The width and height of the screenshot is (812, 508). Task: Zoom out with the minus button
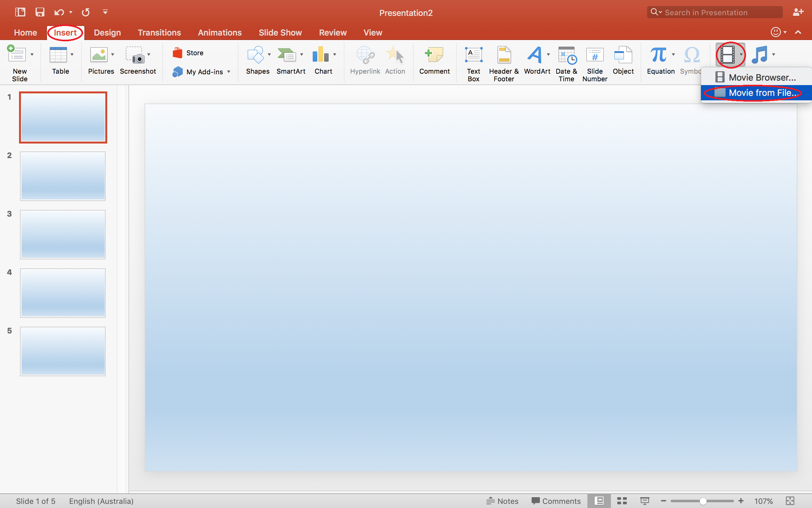click(x=663, y=501)
